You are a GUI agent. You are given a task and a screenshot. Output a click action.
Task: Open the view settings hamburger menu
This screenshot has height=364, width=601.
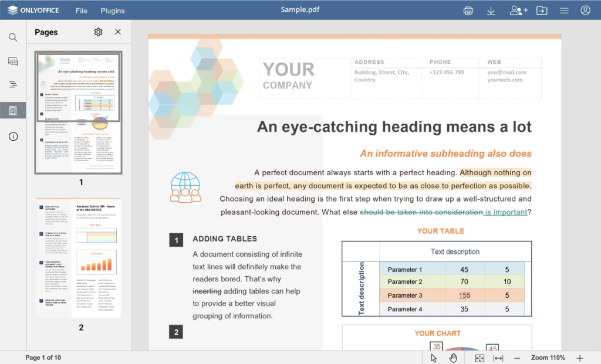tap(564, 11)
